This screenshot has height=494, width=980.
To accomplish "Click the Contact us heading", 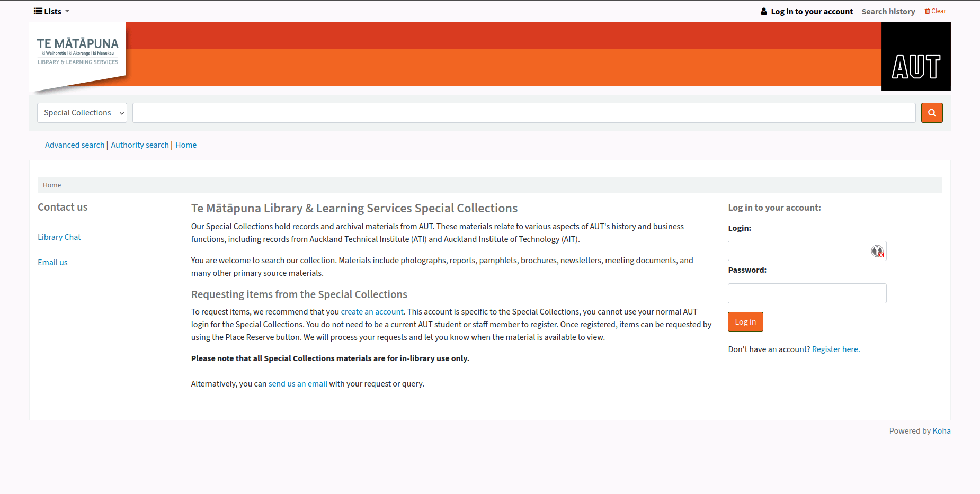I will tap(63, 207).
